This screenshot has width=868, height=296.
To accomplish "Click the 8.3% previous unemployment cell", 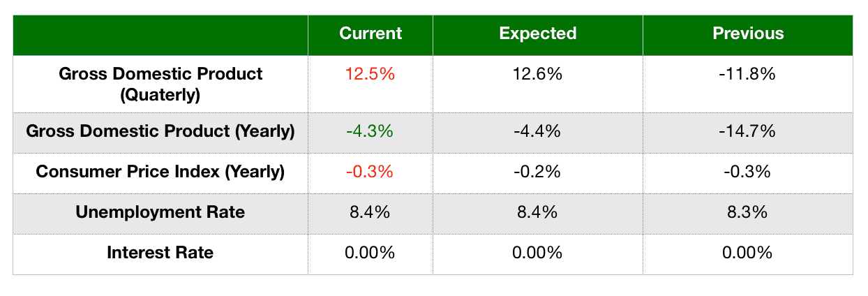I will (x=747, y=212).
